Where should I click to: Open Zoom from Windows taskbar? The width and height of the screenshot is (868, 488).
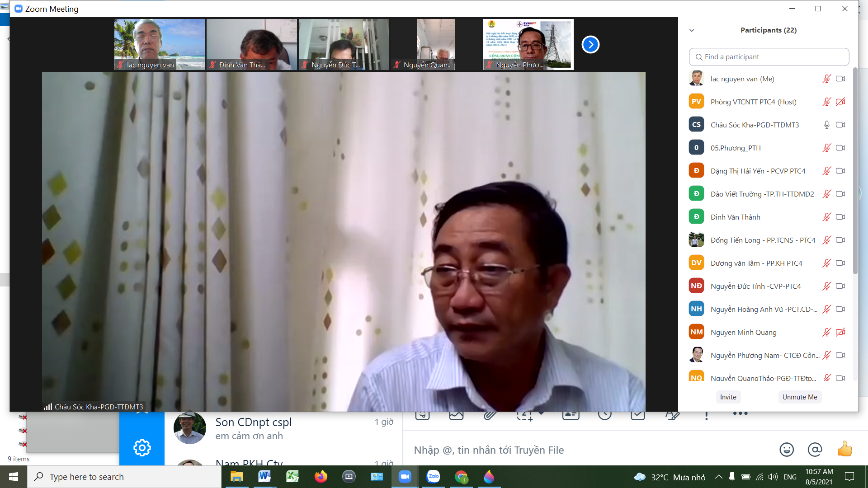click(405, 477)
